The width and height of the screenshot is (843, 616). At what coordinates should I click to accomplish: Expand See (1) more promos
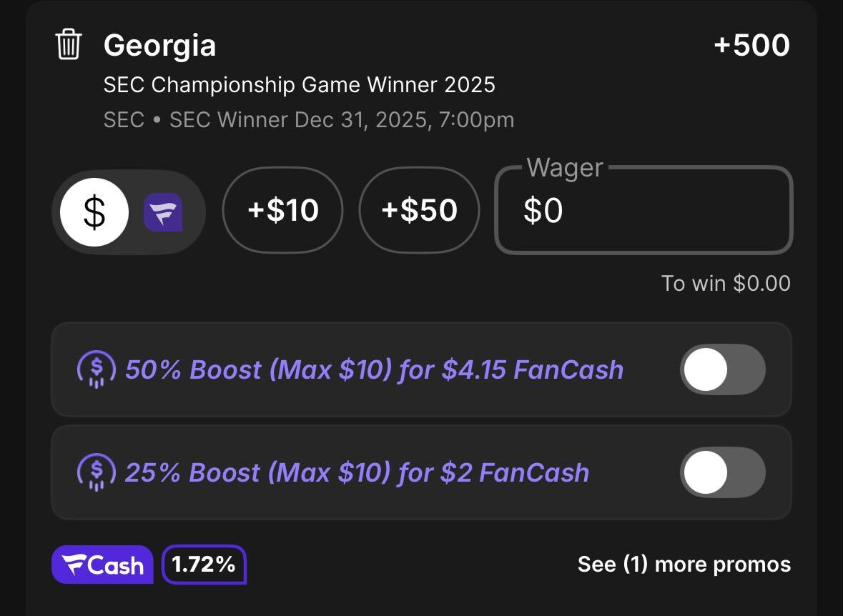pyautogui.click(x=684, y=565)
